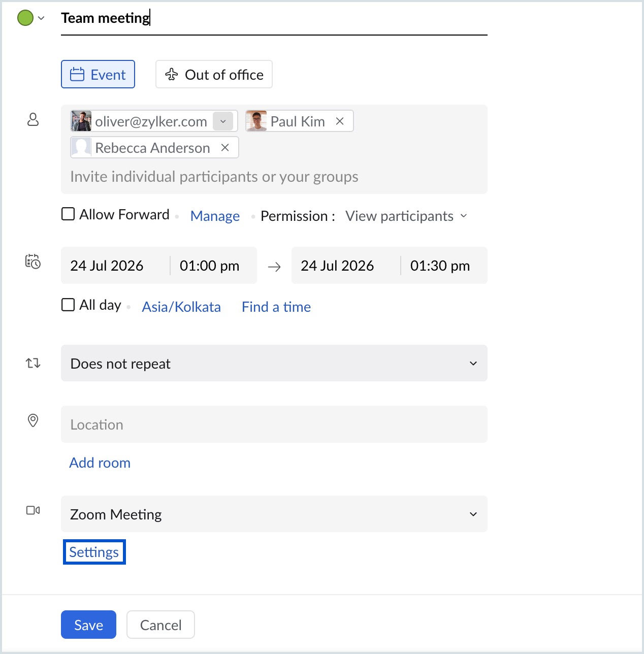Click the participants person icon
The height and width of the screenshot is (654, 644).
click(33, 119)
